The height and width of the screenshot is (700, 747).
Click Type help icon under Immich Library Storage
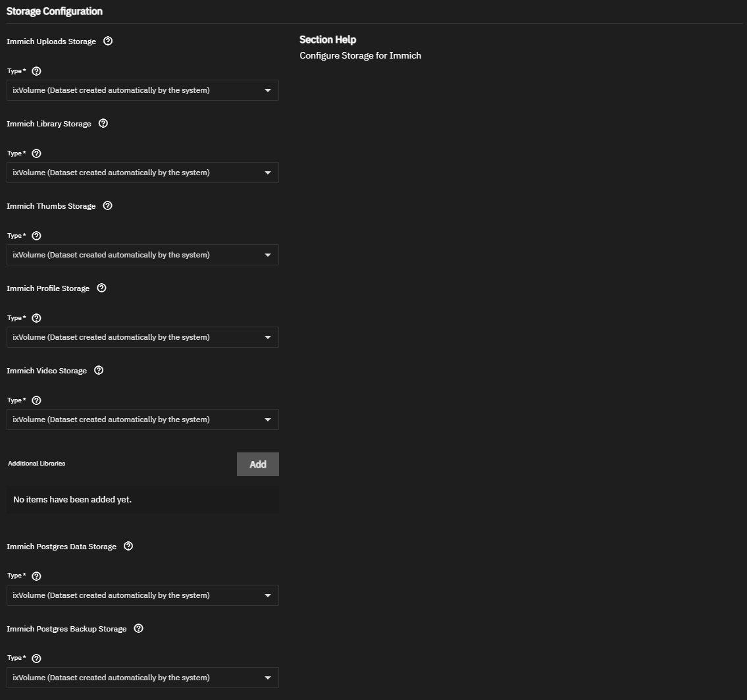tap(36, 154)
